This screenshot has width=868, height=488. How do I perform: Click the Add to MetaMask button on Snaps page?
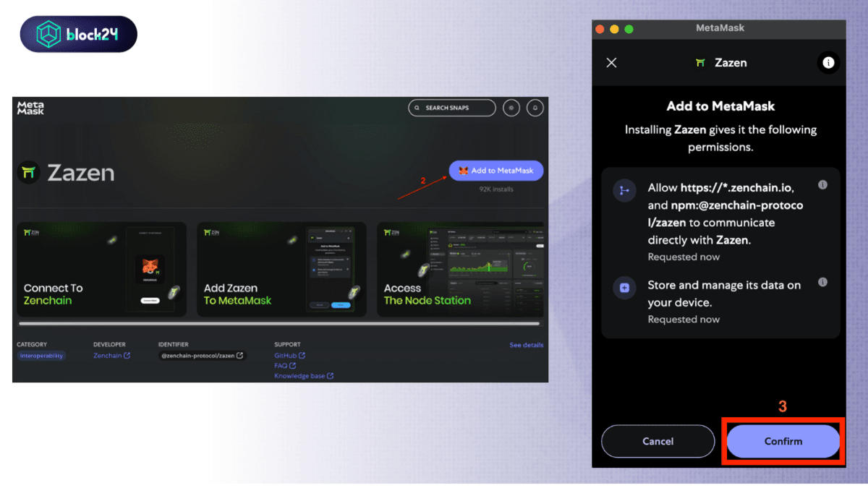(496, 171)
